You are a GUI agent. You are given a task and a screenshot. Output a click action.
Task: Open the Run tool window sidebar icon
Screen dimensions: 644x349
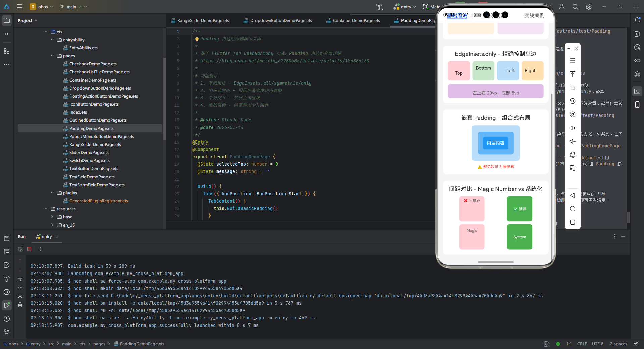click(x=7, y=305)
